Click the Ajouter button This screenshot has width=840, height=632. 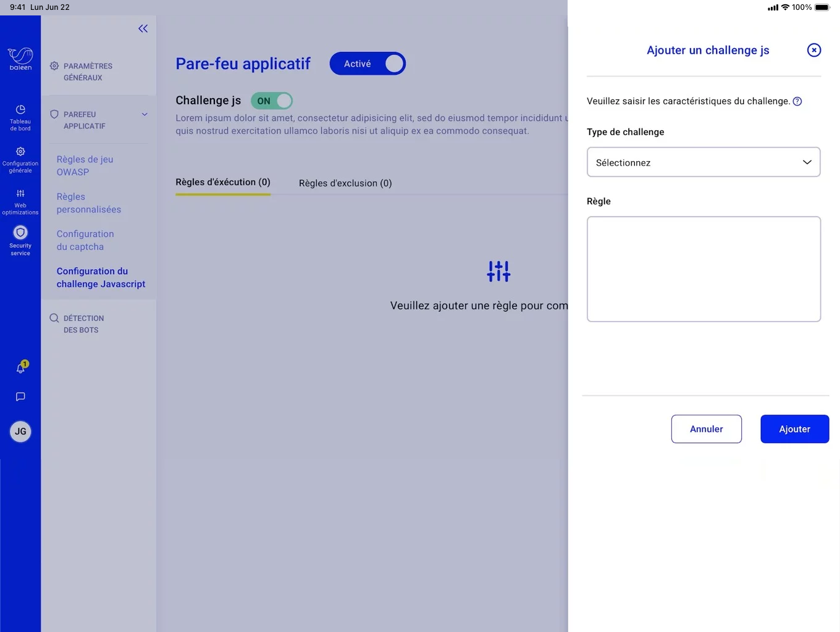[x=794, y=429]
